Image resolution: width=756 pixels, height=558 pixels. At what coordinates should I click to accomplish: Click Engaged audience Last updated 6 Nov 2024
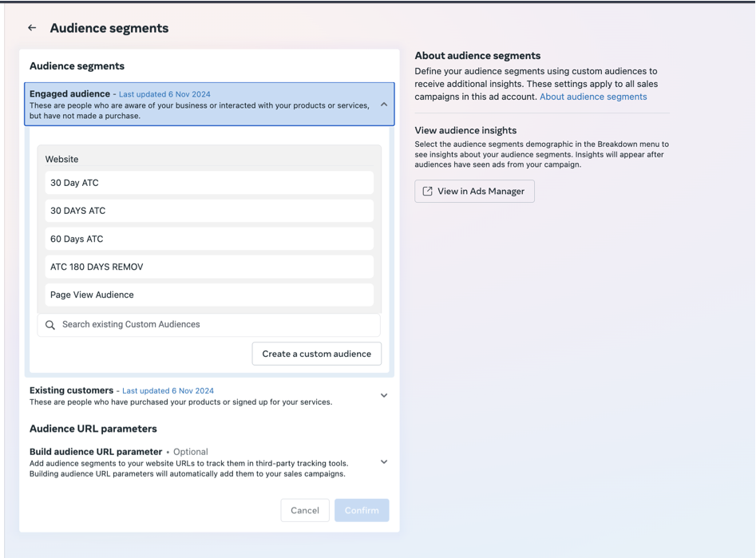pos(164,94)
